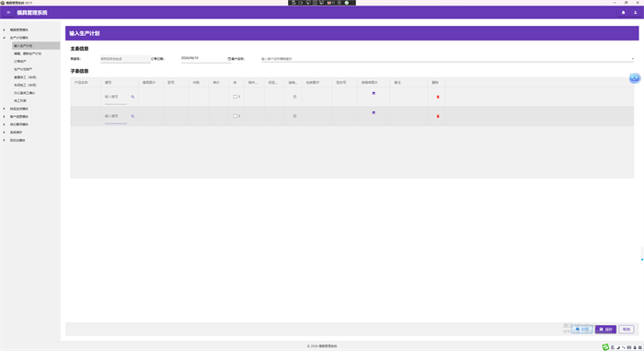Tick the checkbox in the first table row
Image resolution: width=644 pixels, height=351 pixels.
click(235, 97)
